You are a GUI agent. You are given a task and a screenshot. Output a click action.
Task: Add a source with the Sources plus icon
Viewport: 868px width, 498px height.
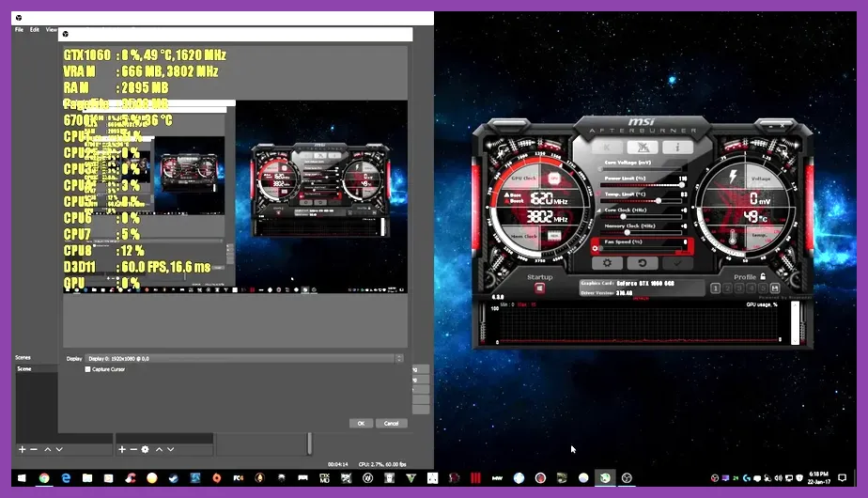(122, 449)
